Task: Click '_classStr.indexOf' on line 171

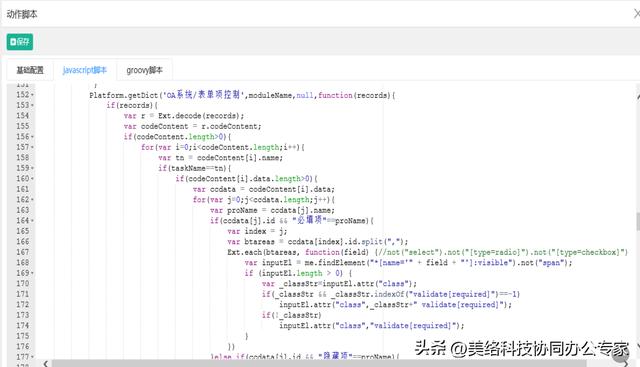Action: click(366, 294)
